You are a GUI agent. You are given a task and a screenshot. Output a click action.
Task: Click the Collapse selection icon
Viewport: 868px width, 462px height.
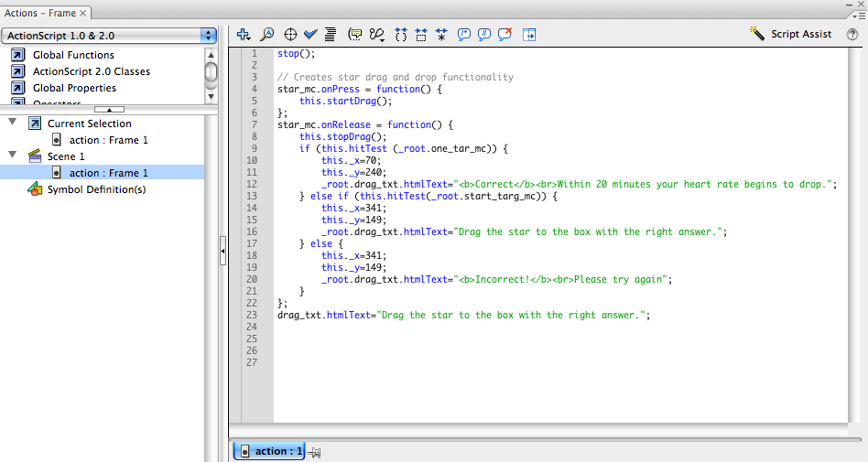tap(421, 34)
